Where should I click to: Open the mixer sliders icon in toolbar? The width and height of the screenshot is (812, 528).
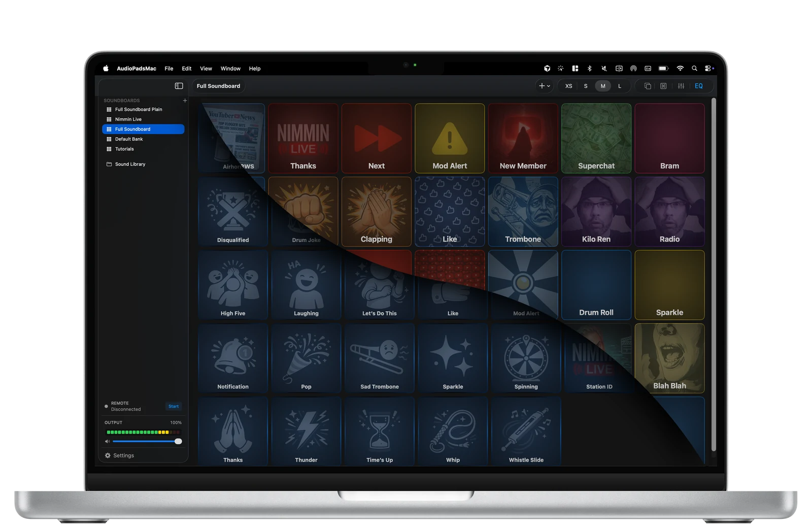click(681, 86)
